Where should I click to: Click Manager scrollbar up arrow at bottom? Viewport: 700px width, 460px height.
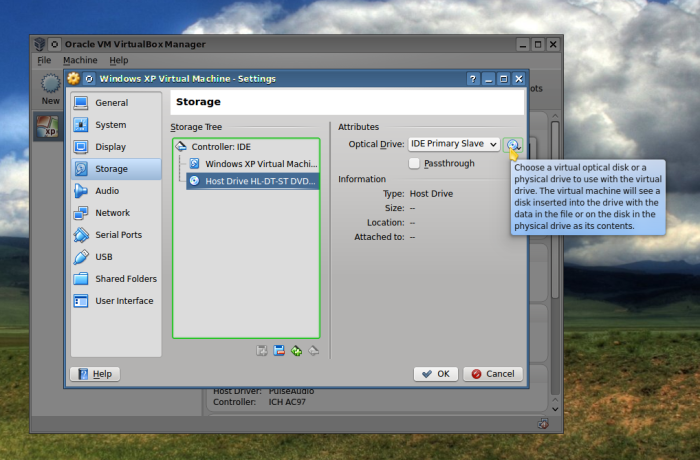tap(555, 399)
